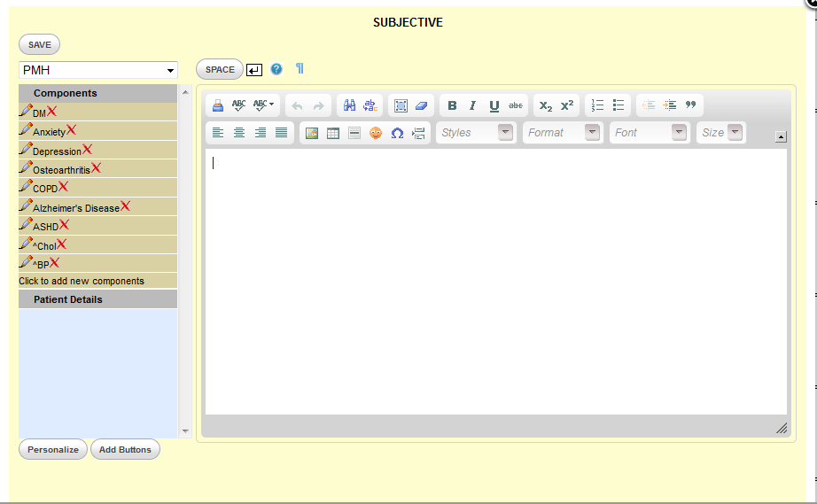Insert a table via the table icon

333,133
